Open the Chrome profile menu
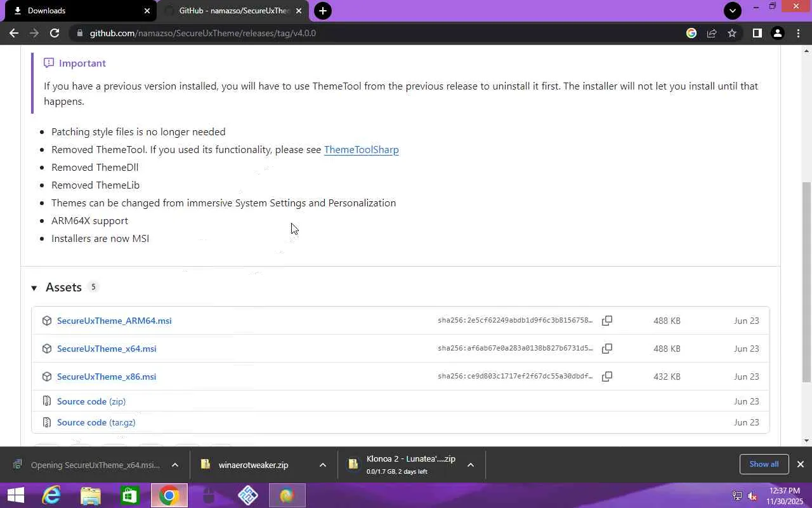 777,33
